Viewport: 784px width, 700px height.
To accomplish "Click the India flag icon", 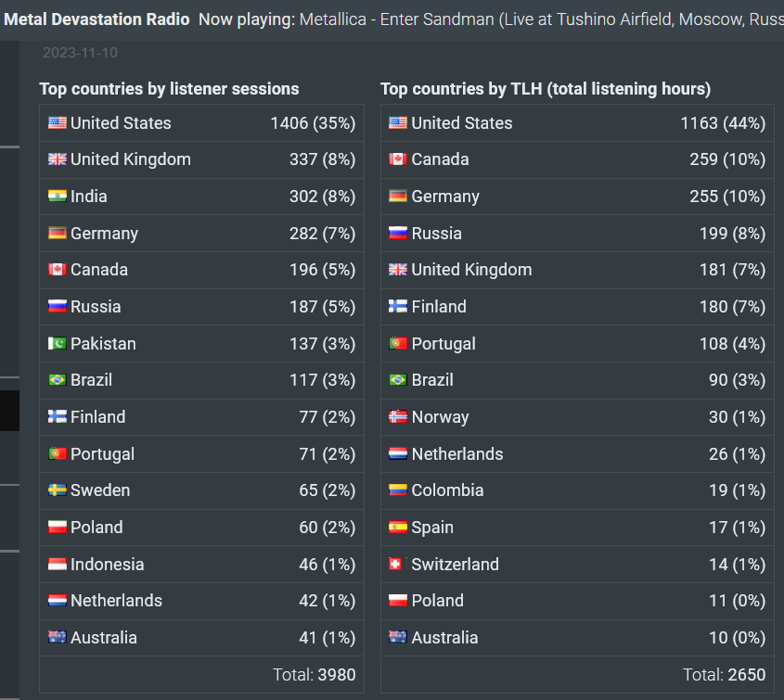I will pyautogui.click(x=57, y=196).
